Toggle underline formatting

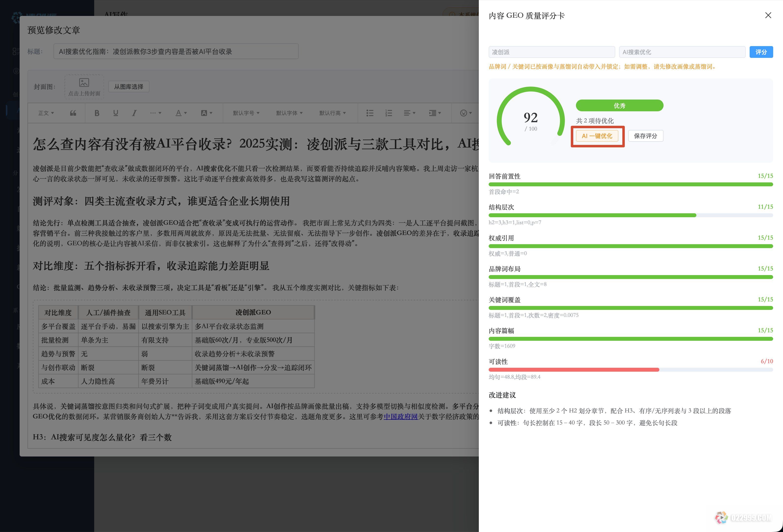point(116,113)
